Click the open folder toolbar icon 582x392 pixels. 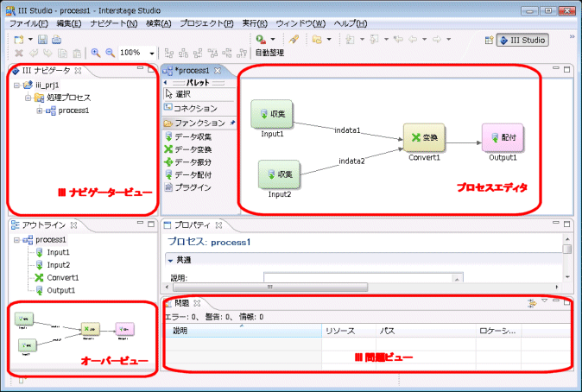317,39
